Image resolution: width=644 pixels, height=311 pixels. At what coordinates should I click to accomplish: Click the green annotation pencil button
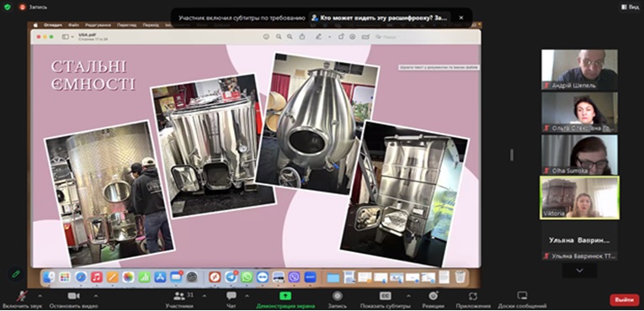16,274
